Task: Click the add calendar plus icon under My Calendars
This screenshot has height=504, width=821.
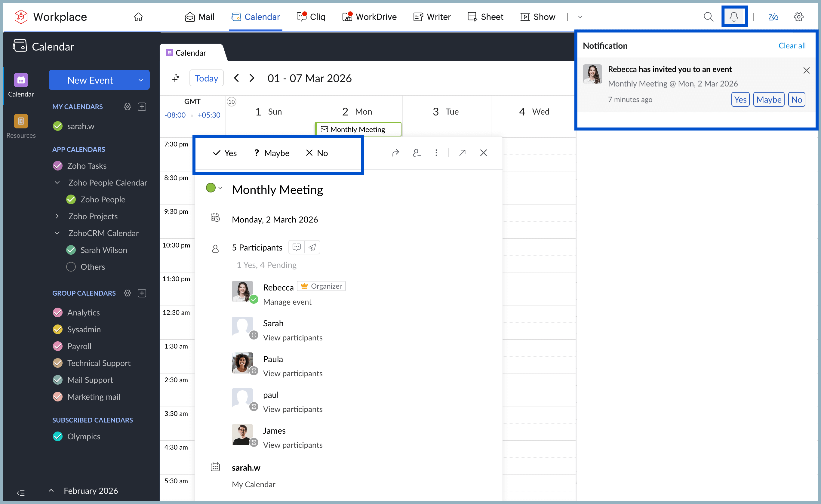Action: (142, 107)
